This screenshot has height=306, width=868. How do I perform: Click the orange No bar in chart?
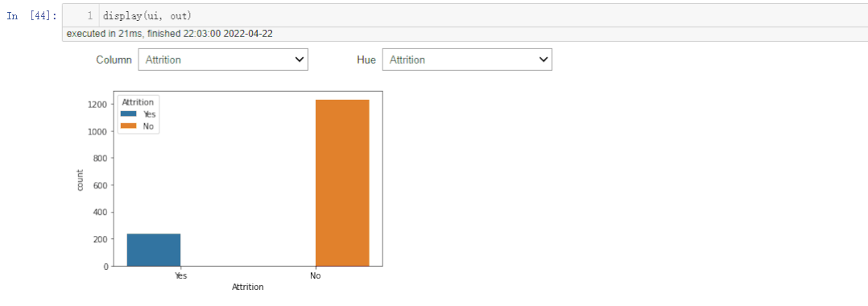(342, 183)
